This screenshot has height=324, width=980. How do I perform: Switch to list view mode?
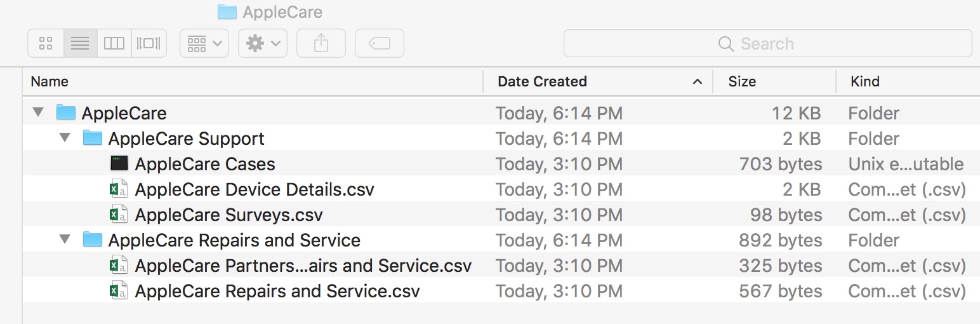tap(80, 43)
